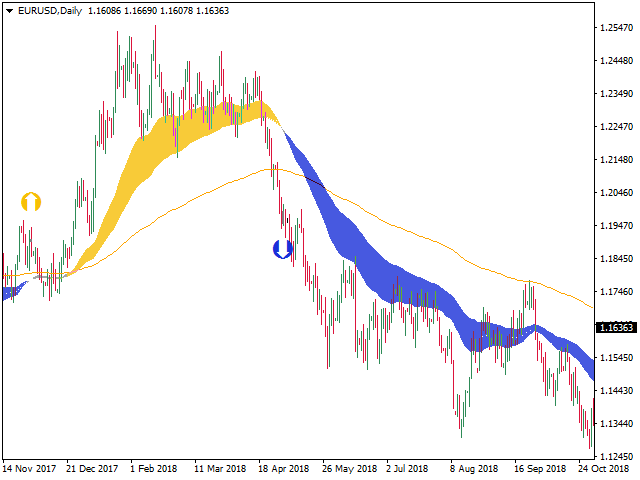Select the 8 Aug 2018 date label
640x480 pixels.
coord(474,469)
